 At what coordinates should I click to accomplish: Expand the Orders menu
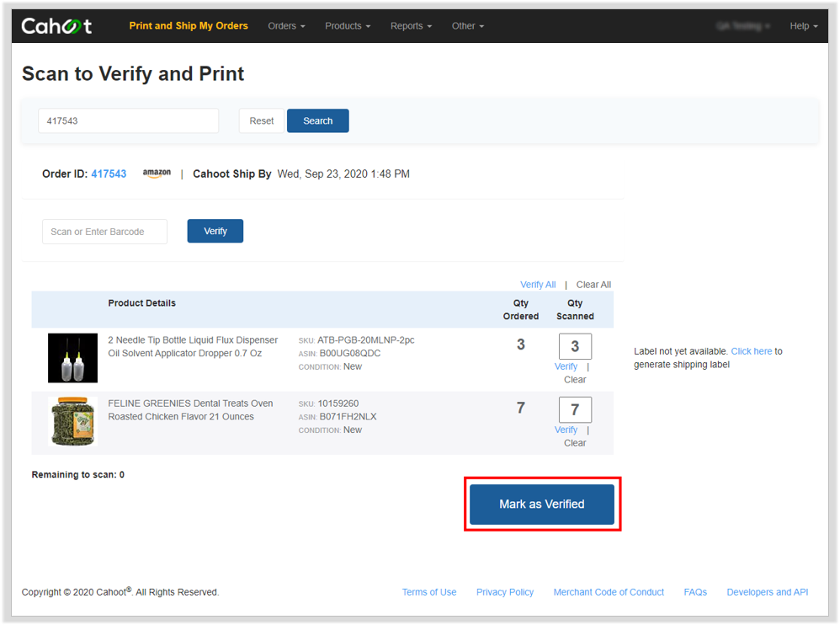(x=287, y=26)
